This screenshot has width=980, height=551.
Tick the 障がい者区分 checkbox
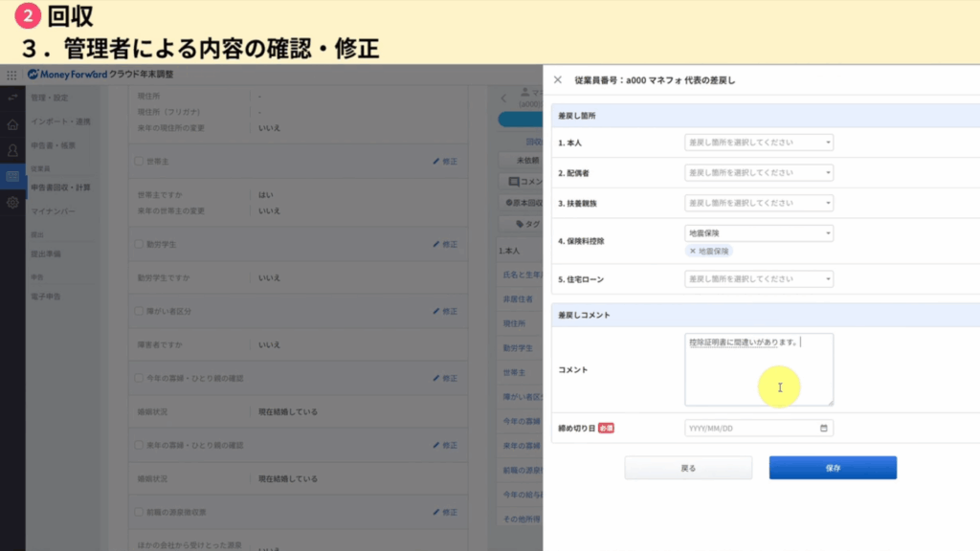(139, 311)
